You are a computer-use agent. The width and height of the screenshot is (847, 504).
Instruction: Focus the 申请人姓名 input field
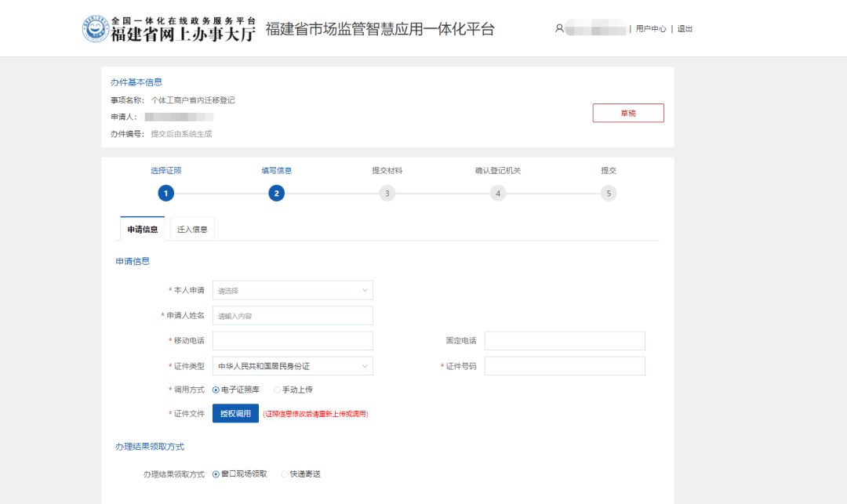tap(293, 316)
